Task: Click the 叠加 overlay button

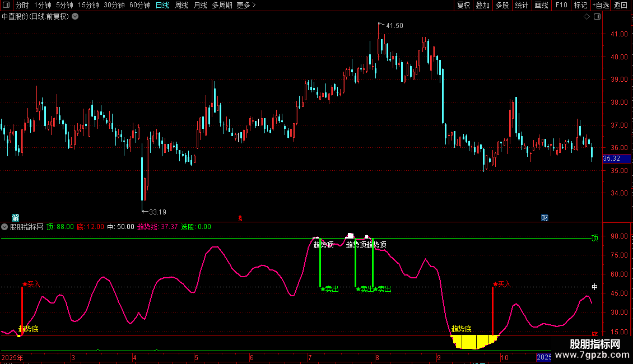Action: (x=483, y=5)
